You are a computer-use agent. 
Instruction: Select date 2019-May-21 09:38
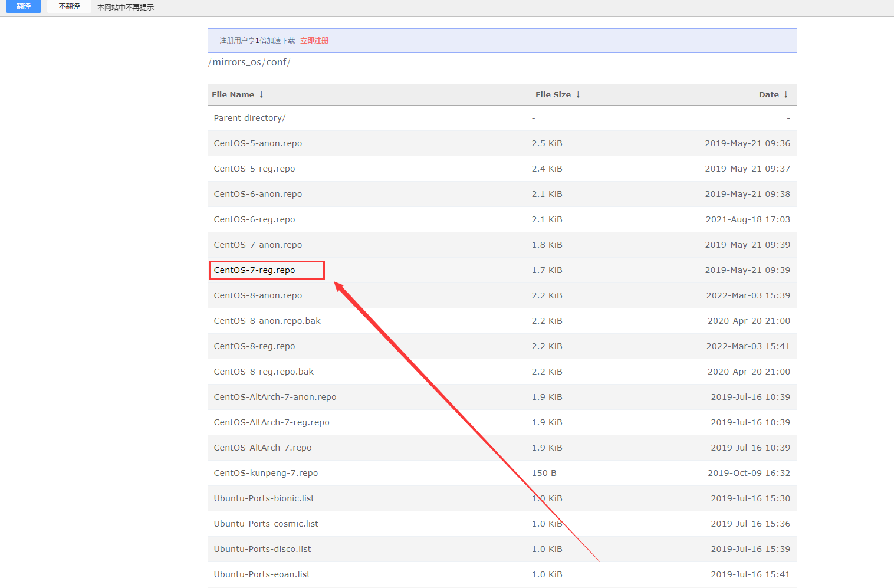747,194
